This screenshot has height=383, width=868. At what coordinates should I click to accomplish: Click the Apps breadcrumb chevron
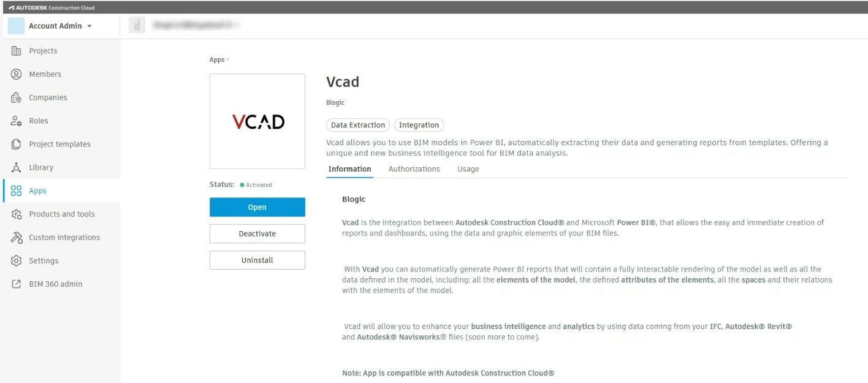tap(228, 59)
